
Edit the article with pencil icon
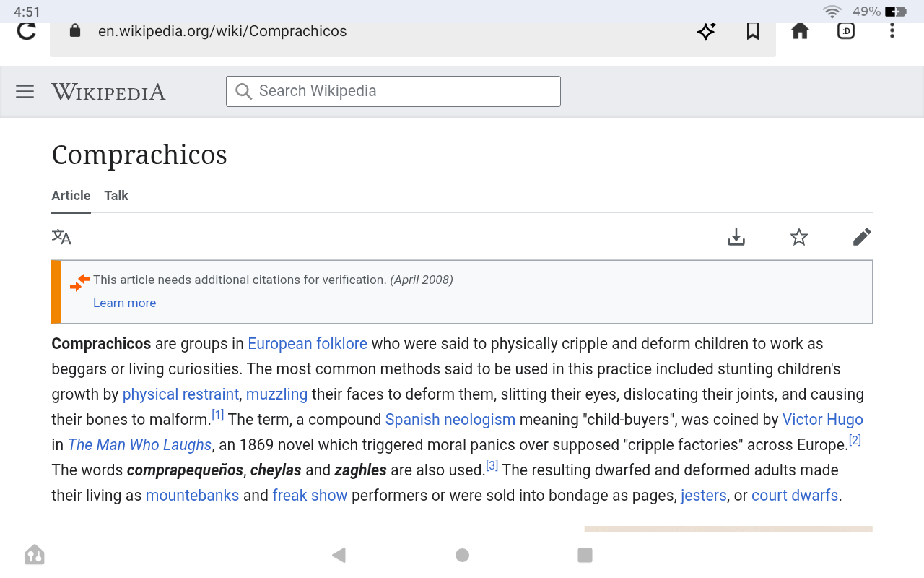coord(861,237)
